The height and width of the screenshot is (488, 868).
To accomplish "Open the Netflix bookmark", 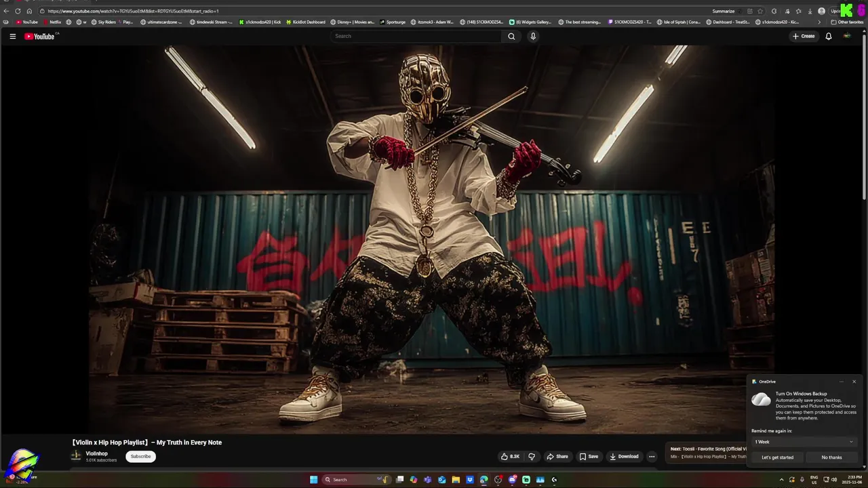I will (52, 22).
